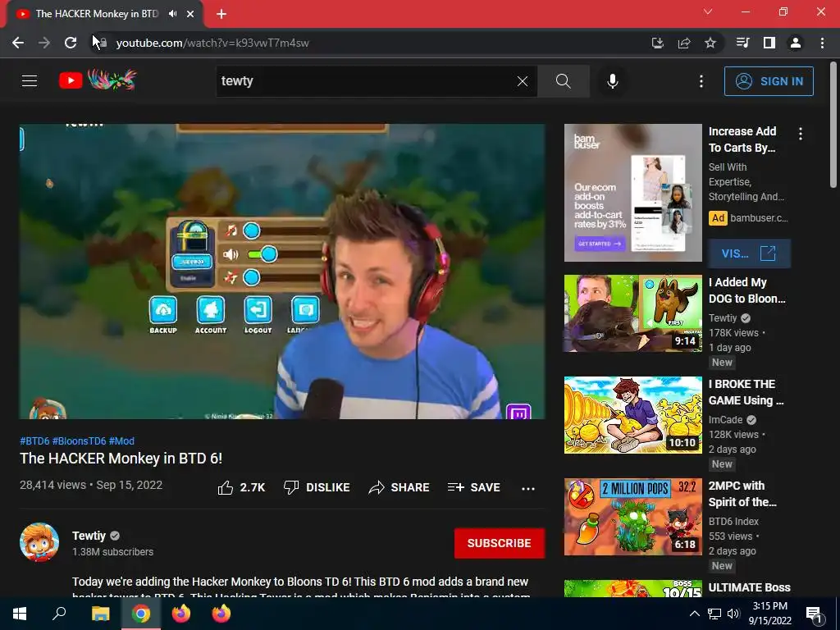Screen dimensions: 840x630
Task: Open 'I BROKE THE GAME' video thumbnail
Action: [632, 414]
